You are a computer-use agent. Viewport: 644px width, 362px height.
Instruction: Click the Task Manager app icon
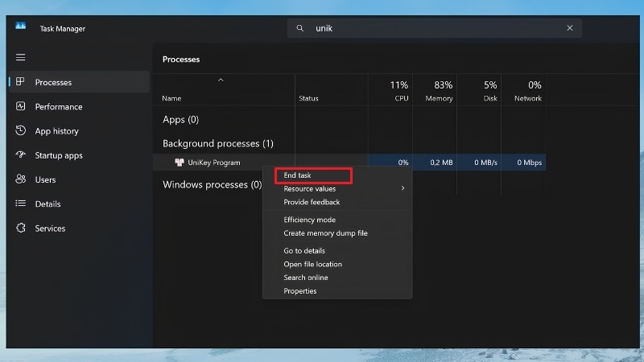point(21,27)
